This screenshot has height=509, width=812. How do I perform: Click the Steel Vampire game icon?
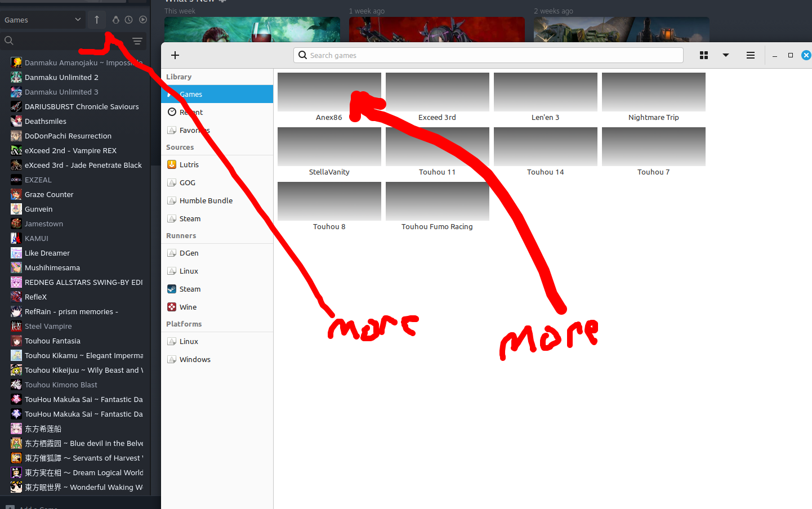point(16,326)
